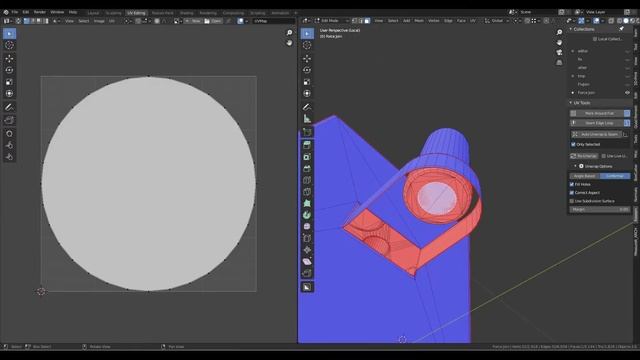Select the Pinch sculpt tool in UV editor
This screenshot has width=640, height=360.
[x=9, y=157]
